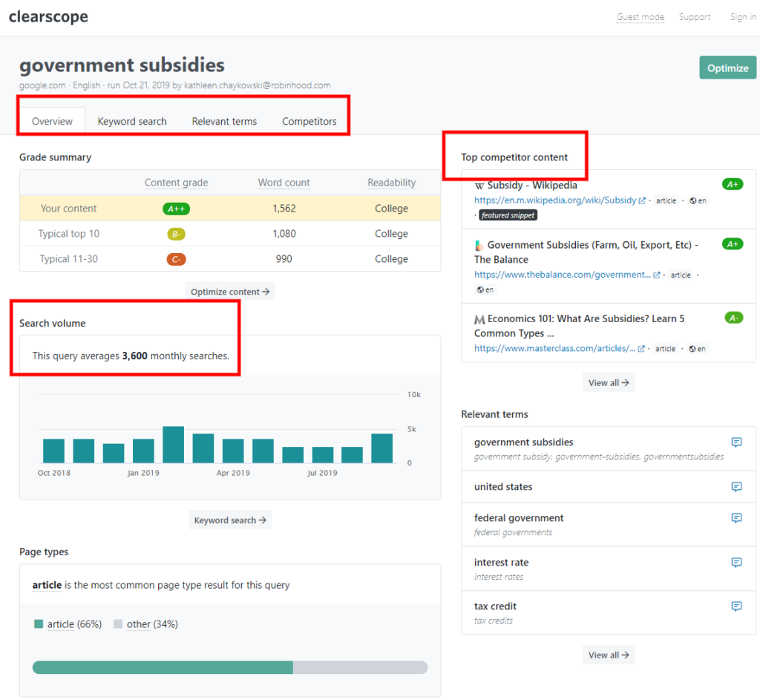Click the article portion of page types bar
The image size is (760, 700).
tap(163, 667)
